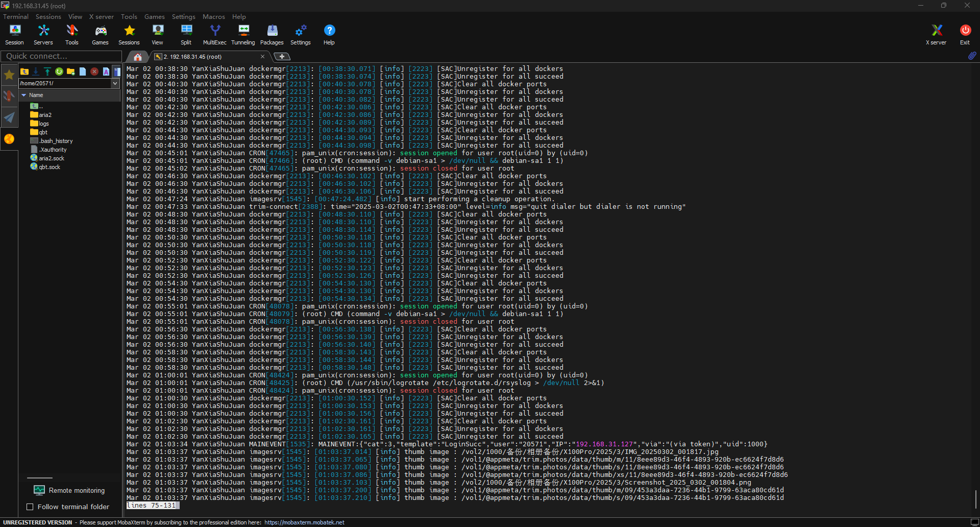
Task: Open the Games toolbar icon
Action: pyautogui.click(x=101, y=35)
